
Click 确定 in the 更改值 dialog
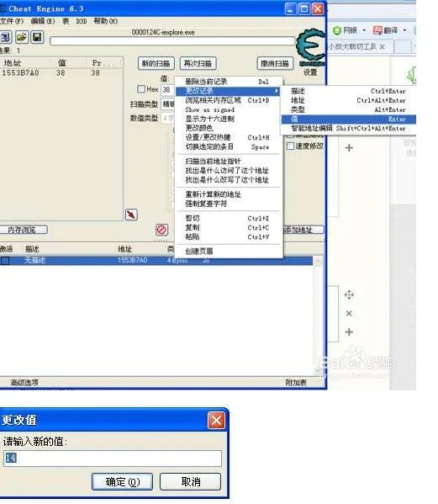tap(123, 481)
